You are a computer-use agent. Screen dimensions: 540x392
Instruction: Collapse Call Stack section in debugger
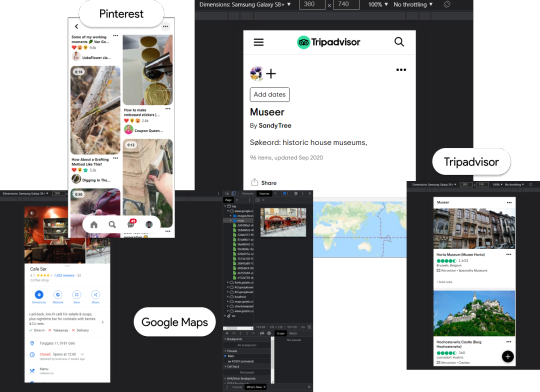[247, 367]
